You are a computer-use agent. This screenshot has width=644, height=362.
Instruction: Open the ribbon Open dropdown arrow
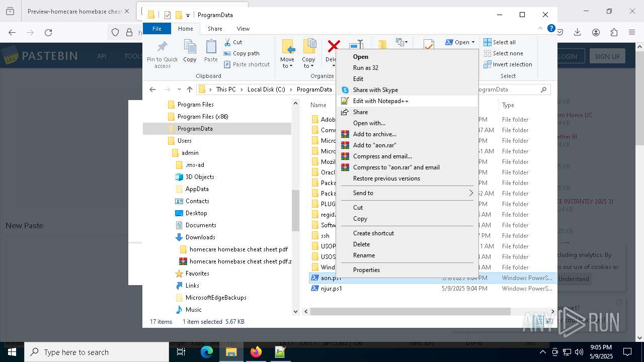[473, 42]
